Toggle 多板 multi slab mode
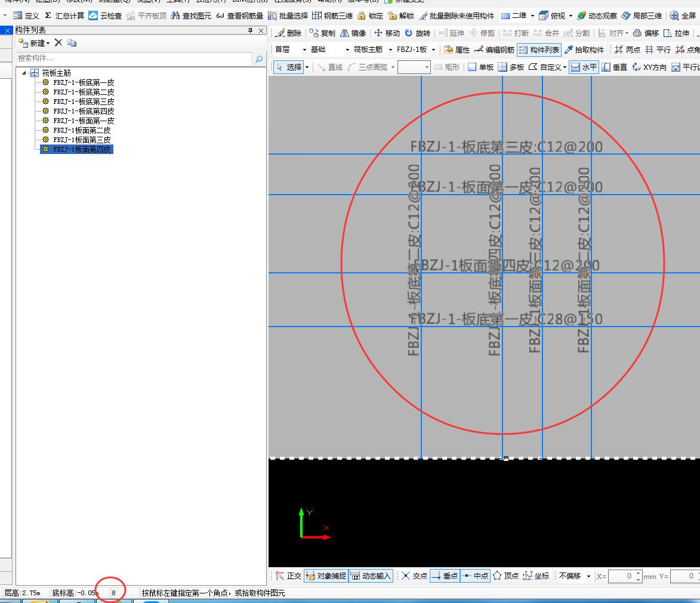This screenshot has height=603, width=700. [511, 67]
